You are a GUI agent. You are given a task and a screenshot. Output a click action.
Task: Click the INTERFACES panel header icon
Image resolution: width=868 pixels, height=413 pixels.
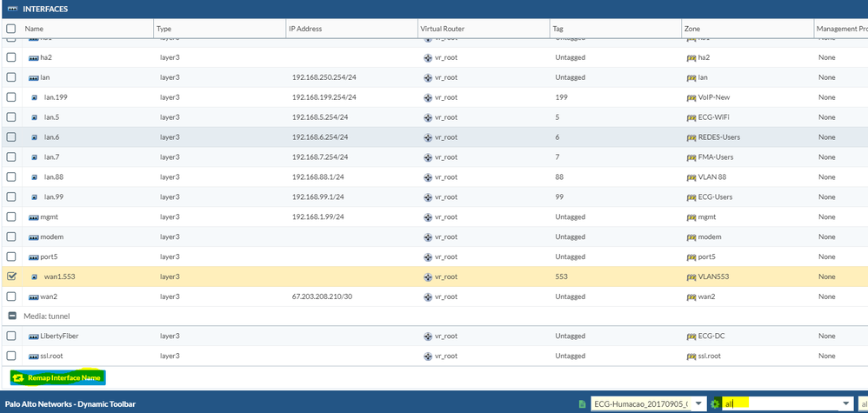click(13, 9)
